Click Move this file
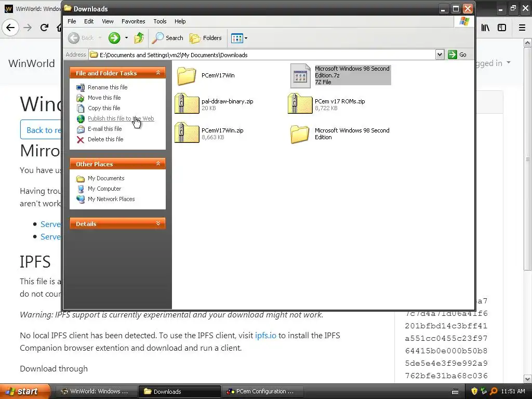Viewport: 532px width, 399px height. pos(104,98)
